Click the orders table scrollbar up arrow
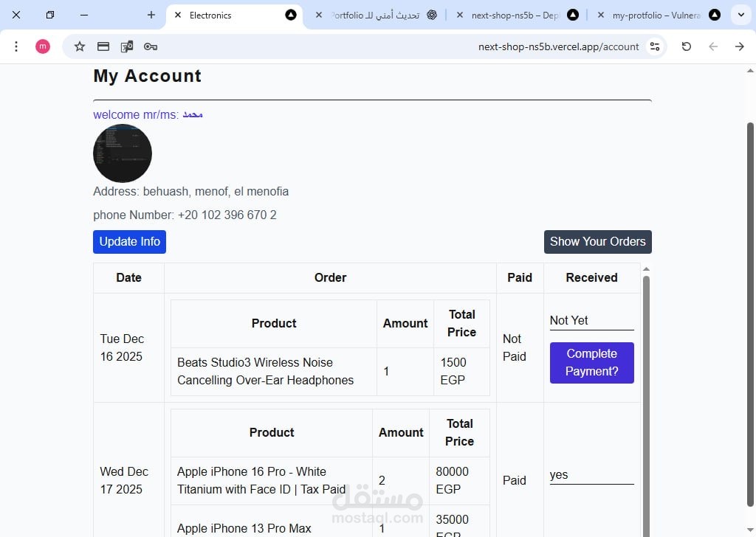756x537 pixels. pyautogui.click(x=647, y=269)
